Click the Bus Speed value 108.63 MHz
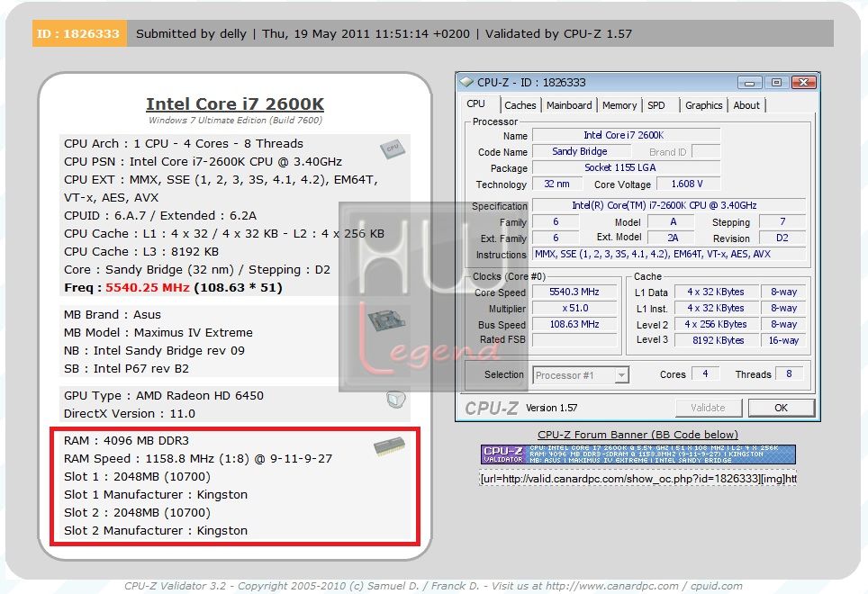 [574, 324]
